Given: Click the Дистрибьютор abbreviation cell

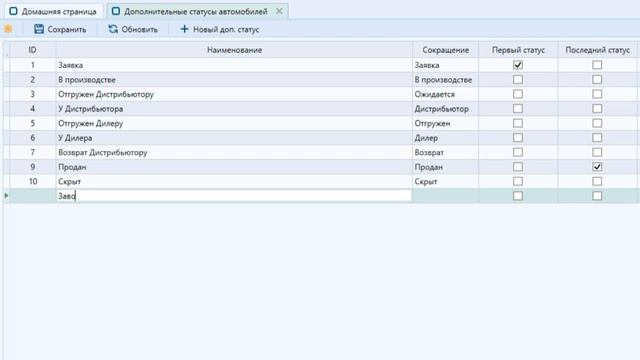Looking at the screenshot, I should pos(445,109).
